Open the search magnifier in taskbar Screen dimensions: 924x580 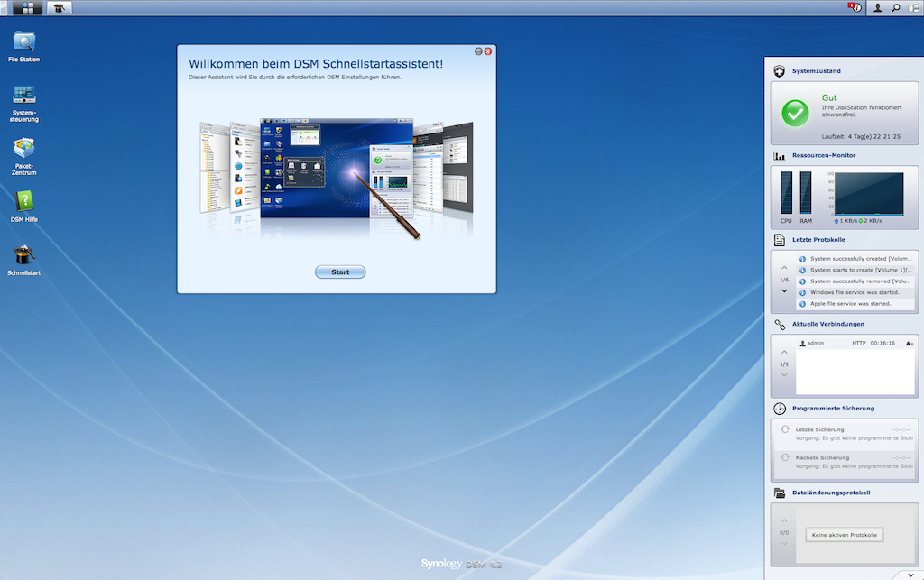[896, 7]
